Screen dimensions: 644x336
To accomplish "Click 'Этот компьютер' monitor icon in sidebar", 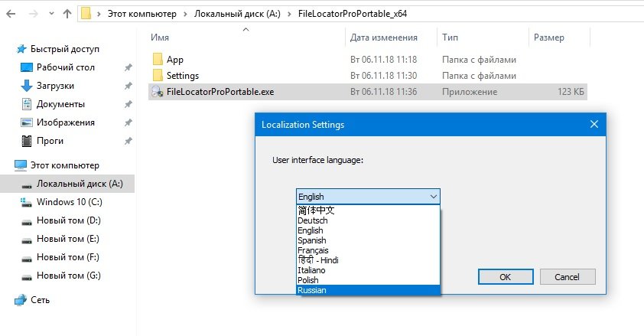I will (20, 165).
